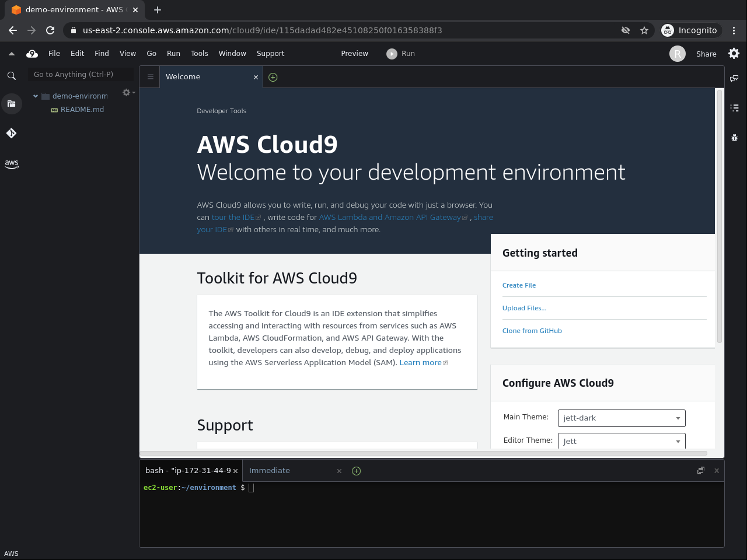Open the Debugger bug icon

tap(734, 138)
